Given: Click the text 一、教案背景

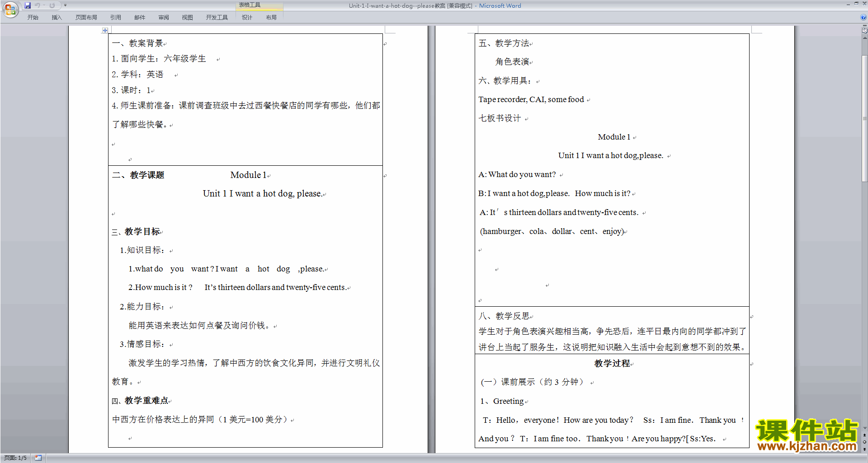Looking at the screenshot, I should pyautogui.click(x=137, y=43).
